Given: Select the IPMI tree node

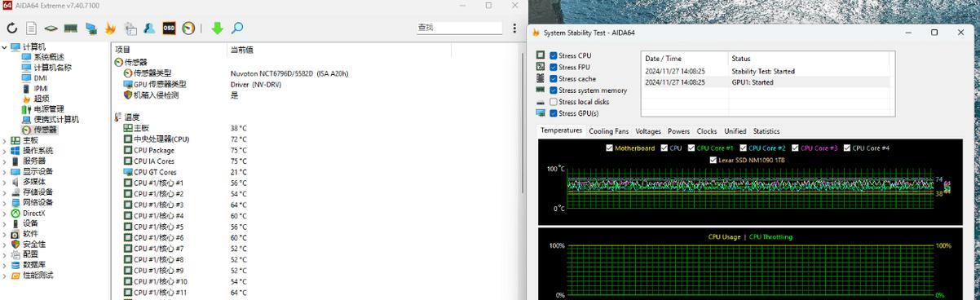Looking at the screenshot, I should 41,89.
